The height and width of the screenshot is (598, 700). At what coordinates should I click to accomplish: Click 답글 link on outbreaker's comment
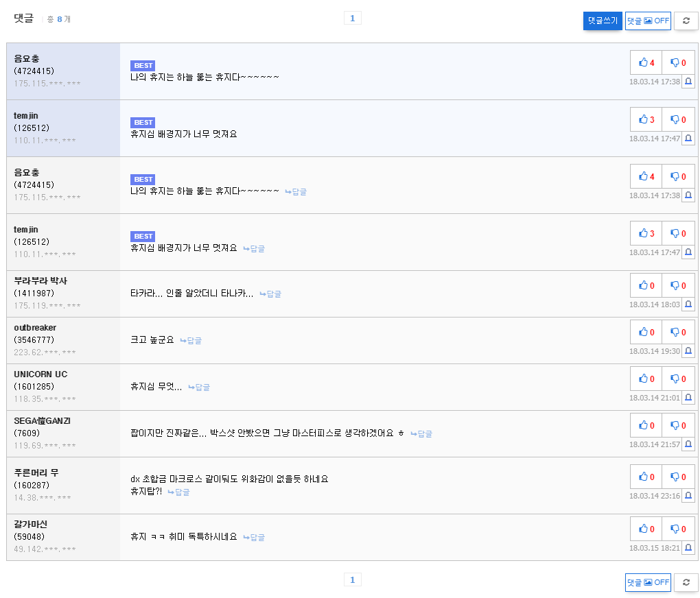pyautogui.click(x=191, y=340)
